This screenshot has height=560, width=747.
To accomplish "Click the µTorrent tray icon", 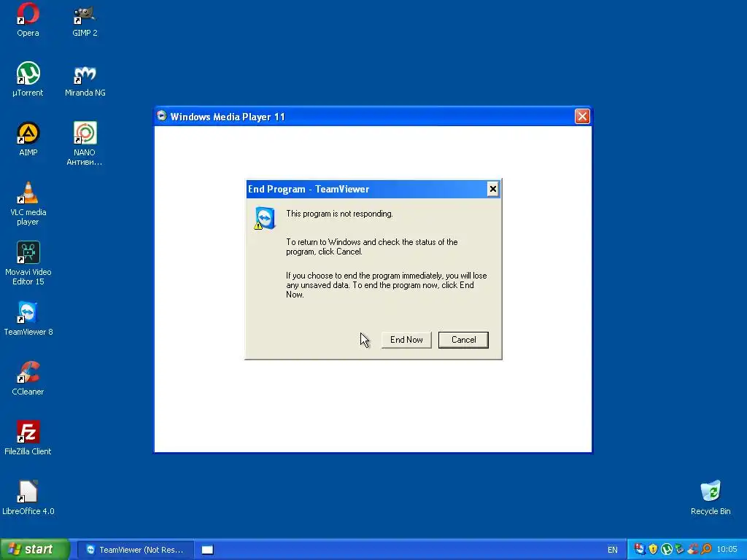I will (x=667, y=549).
